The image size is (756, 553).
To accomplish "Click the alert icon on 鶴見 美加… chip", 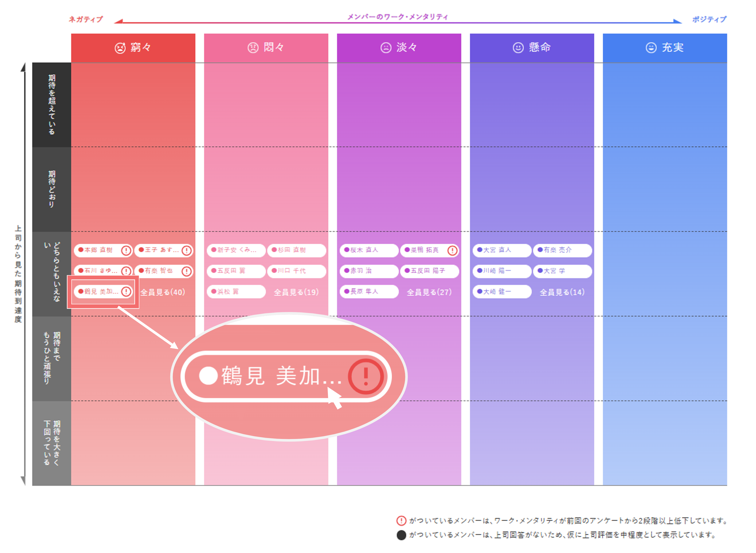I will [x=126, y=292].
